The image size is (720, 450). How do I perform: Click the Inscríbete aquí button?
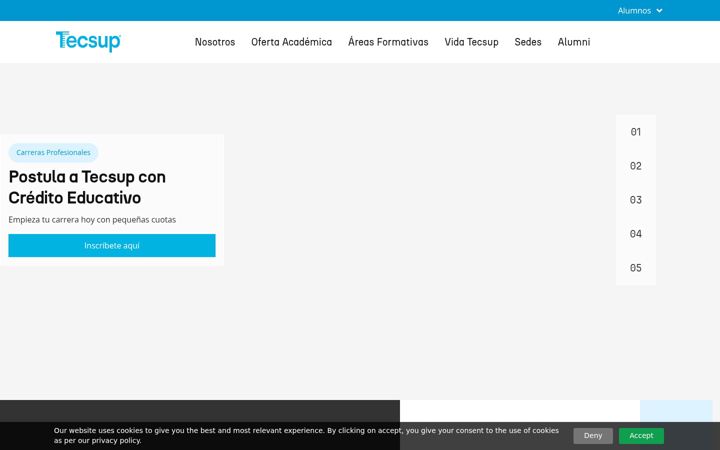(x=112, y=245)
